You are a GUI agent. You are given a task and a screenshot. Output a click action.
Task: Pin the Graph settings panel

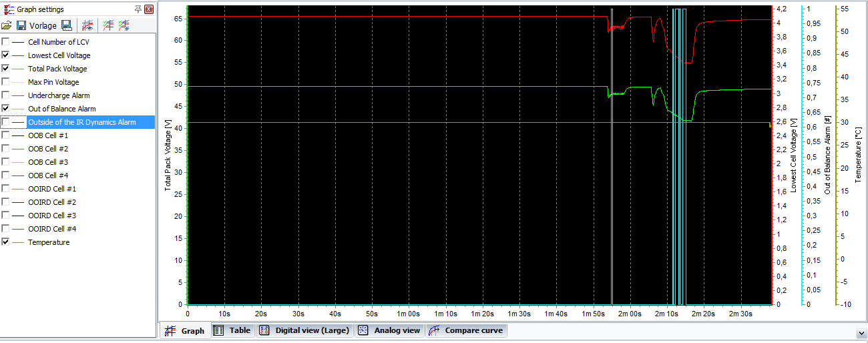pyautogui.click(x=138, y=9)
